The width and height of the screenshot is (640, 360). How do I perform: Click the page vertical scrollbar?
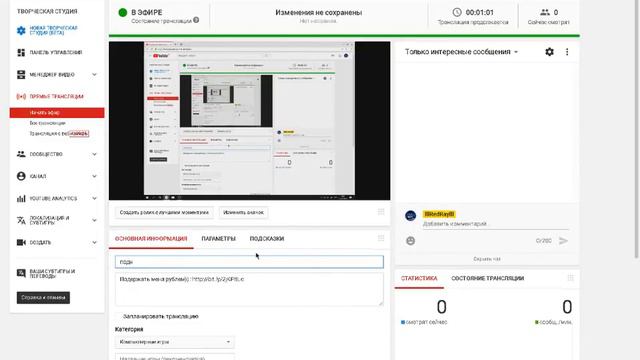coord(637,129)
